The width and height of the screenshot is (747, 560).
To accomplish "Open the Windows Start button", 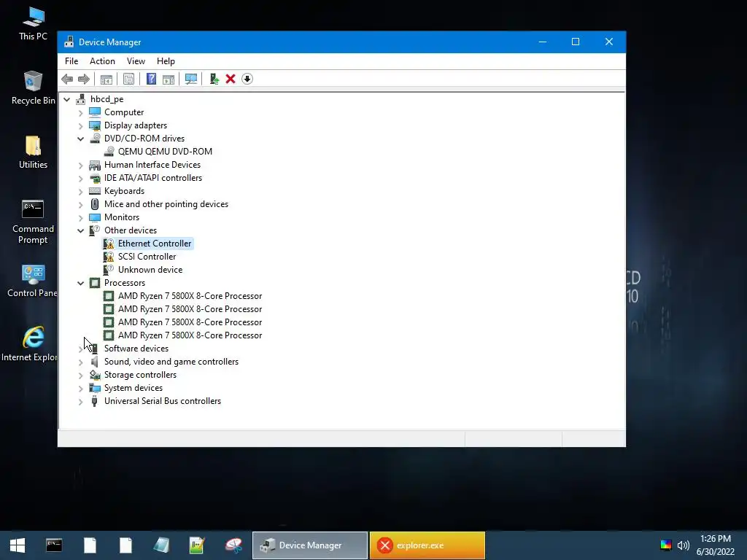I will tap(18, 545).
